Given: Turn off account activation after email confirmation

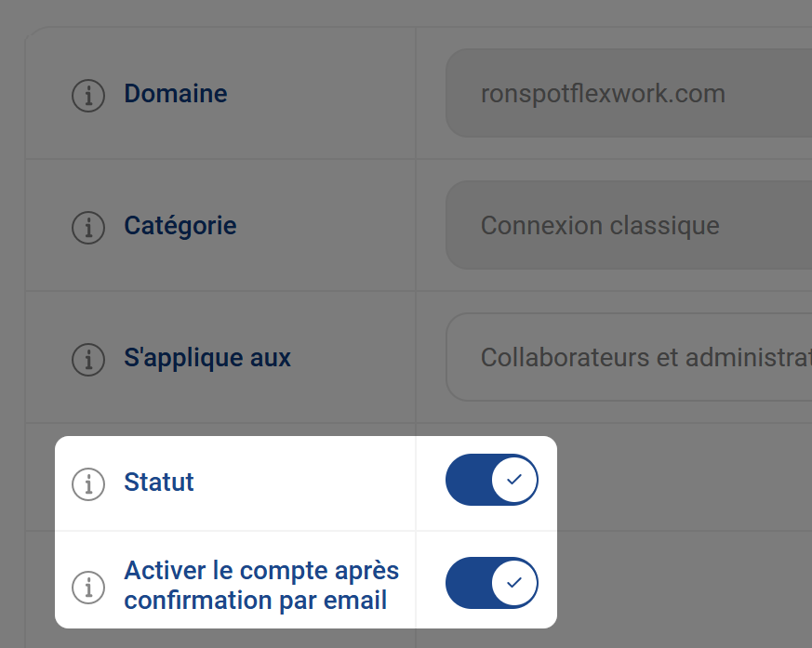Looking at the screenshot, I should [x=491, y=583].
